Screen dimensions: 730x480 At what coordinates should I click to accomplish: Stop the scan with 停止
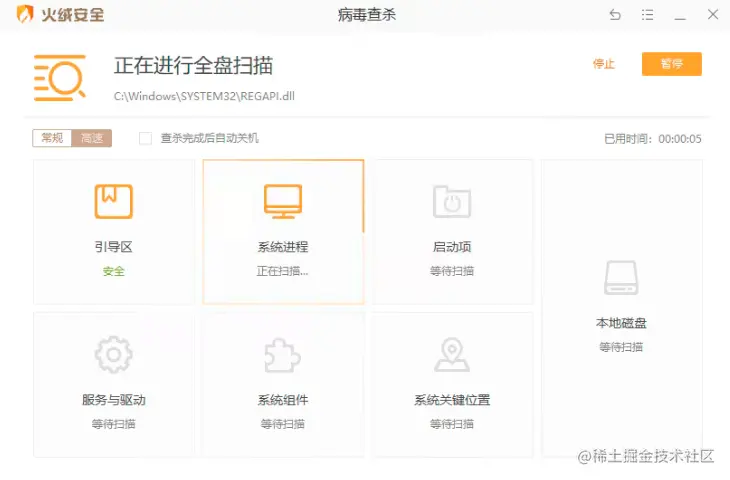point(604,64)
